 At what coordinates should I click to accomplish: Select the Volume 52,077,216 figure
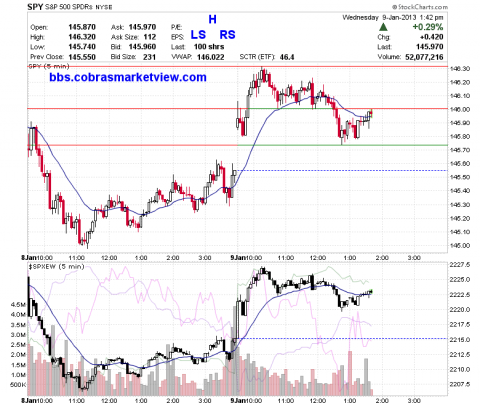click(424, 57)
